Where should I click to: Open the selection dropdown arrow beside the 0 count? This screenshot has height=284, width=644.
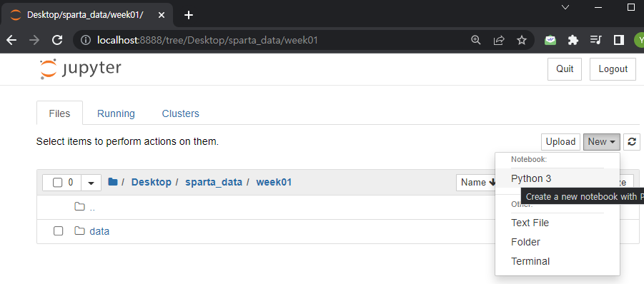click(x=91, y=183)
